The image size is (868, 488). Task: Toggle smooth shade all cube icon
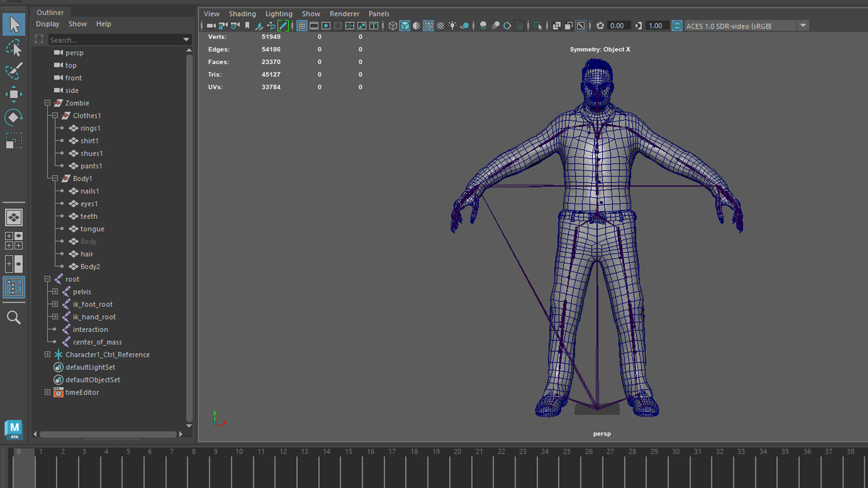[405, 26]
